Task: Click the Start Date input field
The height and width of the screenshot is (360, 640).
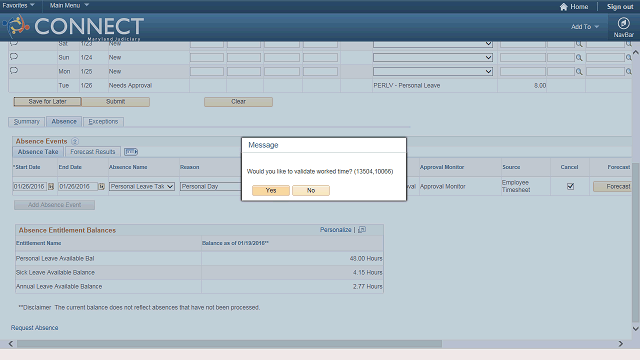Action: [30, 187]
